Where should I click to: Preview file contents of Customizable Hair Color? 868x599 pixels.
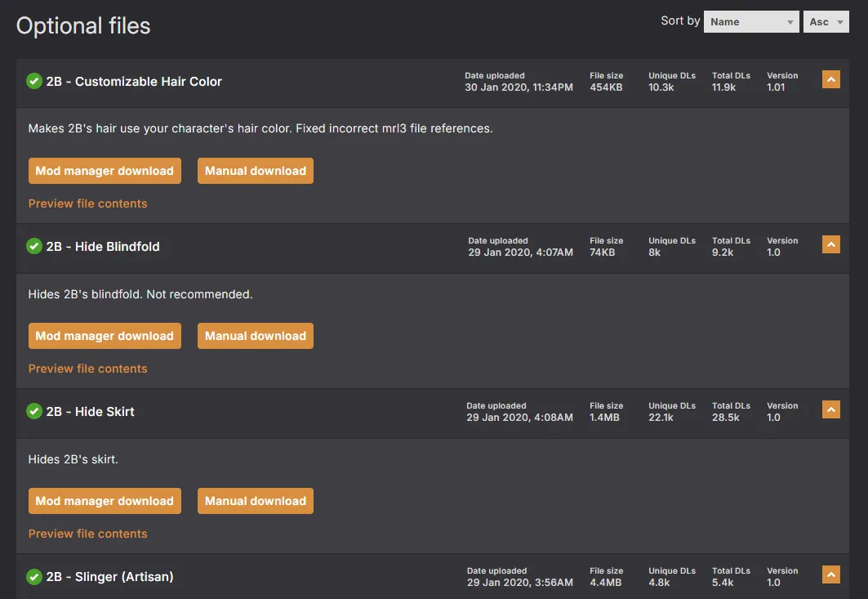tap(88, 203)
